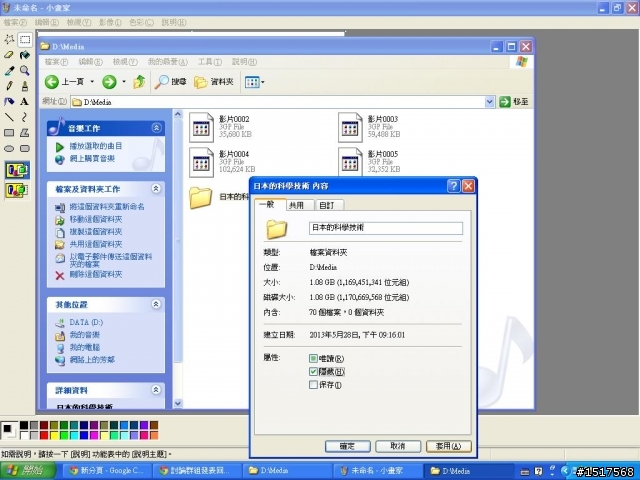Click the 開始 Start button on taskbar
Image resolution: width=640 pixels, height=480 pixels.
(x=28, y=471)
